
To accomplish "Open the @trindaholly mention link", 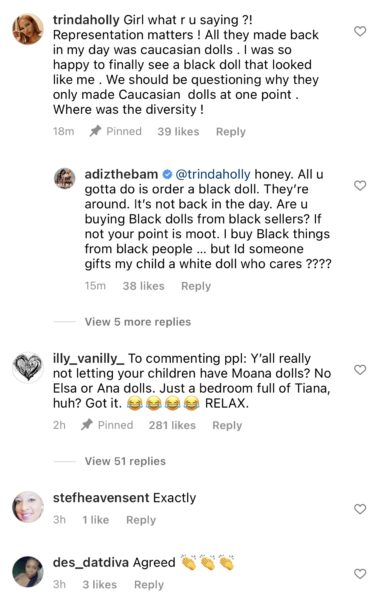I will pyautogui.click(x=213, y=174).
